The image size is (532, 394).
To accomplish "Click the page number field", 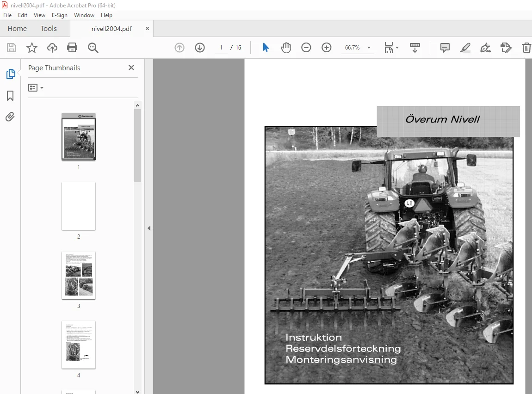I will [221, 48].
